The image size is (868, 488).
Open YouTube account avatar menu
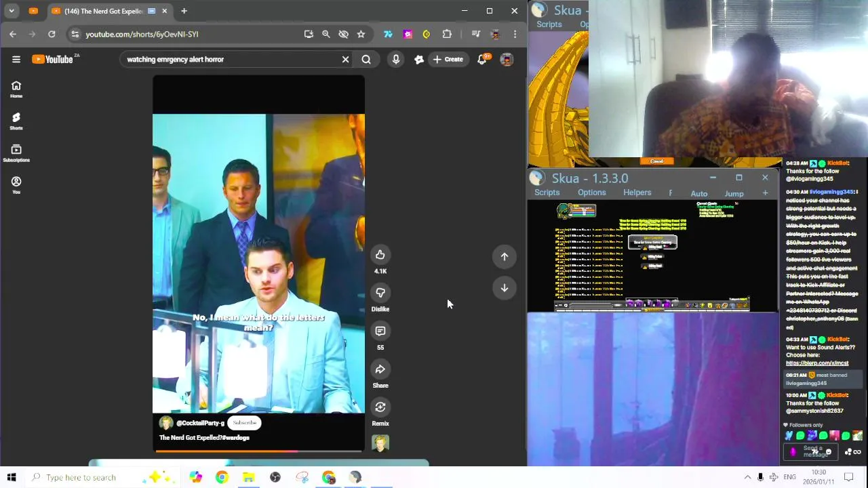(507, 59)
